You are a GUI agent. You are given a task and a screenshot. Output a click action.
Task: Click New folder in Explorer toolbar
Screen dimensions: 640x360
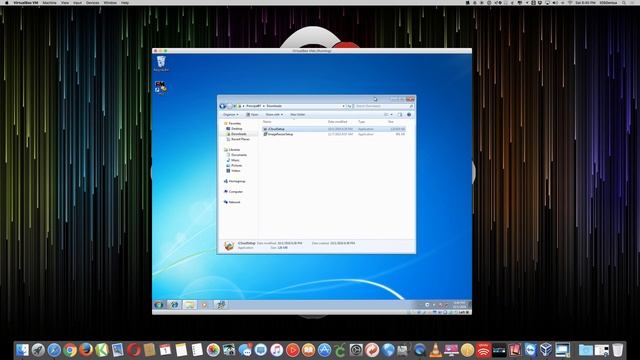pyautogui.click(x=298, y=115)
